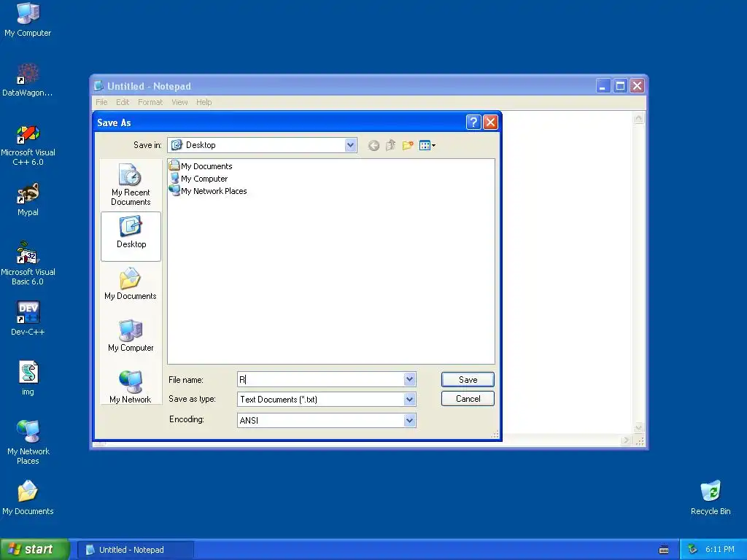The width and height of the screenshot is (747, 560).
Task: Go up one folder level
Action: pos(391,145)
